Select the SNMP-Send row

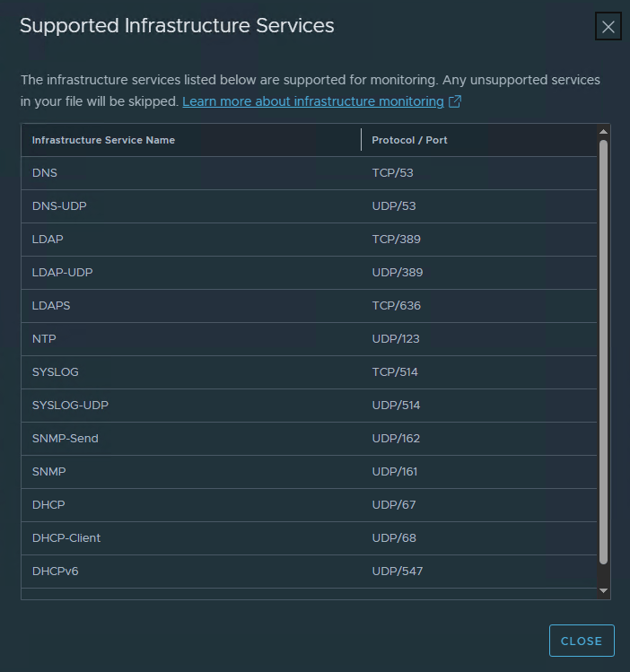[x=65, y=439]
